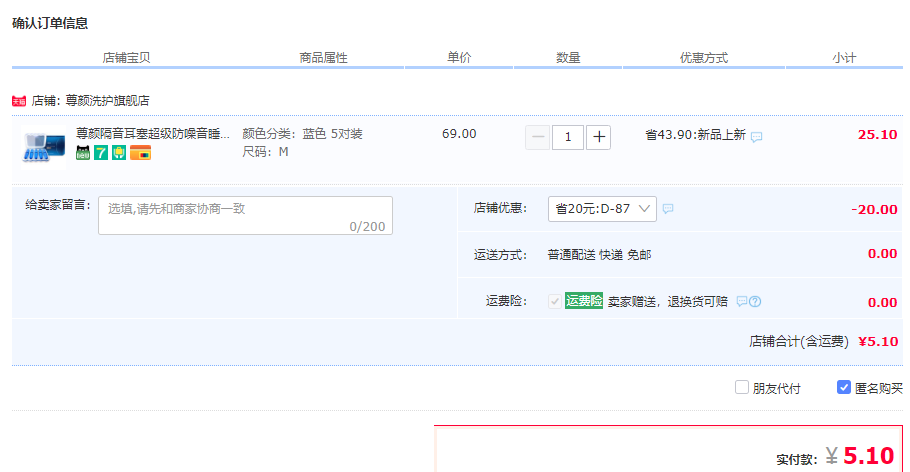The width and height of the screenshot is (910, 472).
Task: Click the 商品属性 column header
Action: pyautogui.click(x=323, y=57)
